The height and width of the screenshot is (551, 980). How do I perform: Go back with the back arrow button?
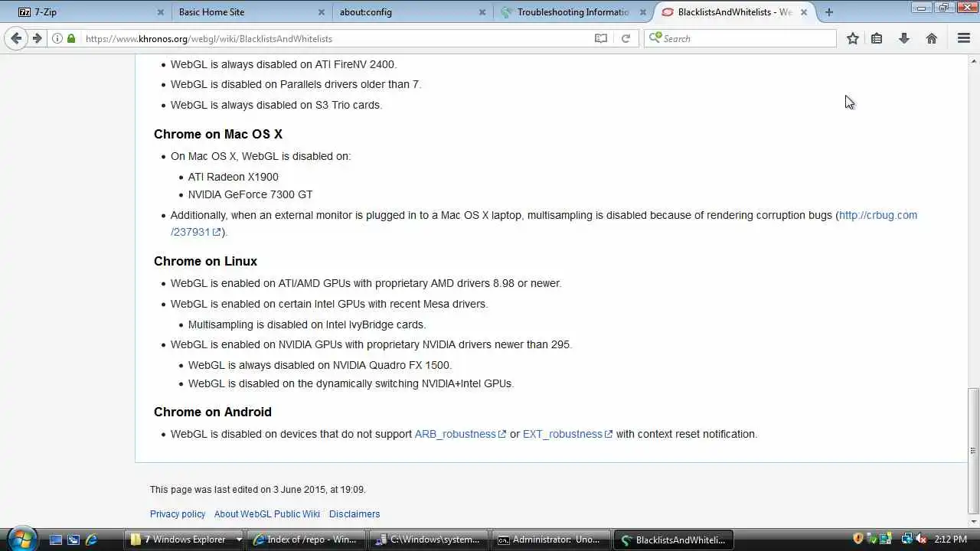[x=16, y=38]
